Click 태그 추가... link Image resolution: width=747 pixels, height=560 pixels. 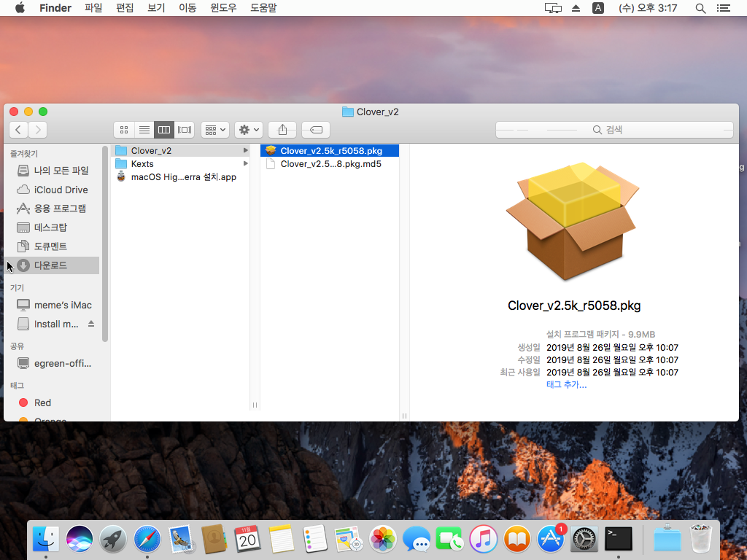pyautogui.click(x=566, y=385)
